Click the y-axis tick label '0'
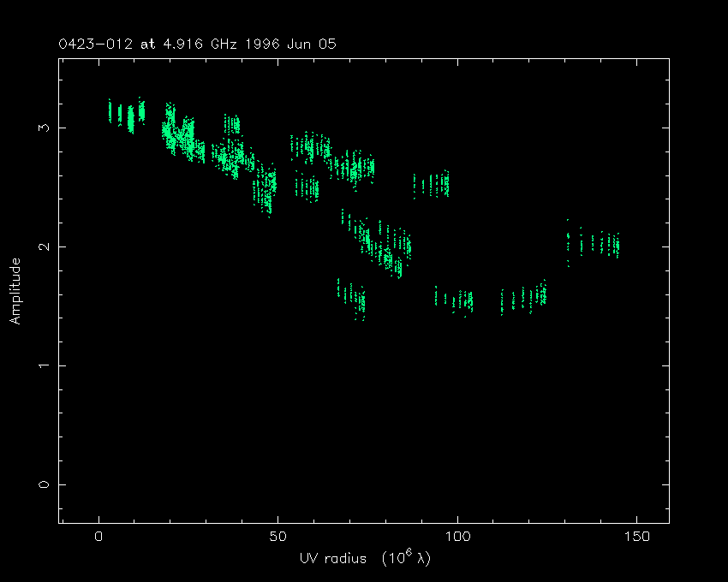Image resolution: width=728 pixels, height=582 pixels. pos(44,484)
